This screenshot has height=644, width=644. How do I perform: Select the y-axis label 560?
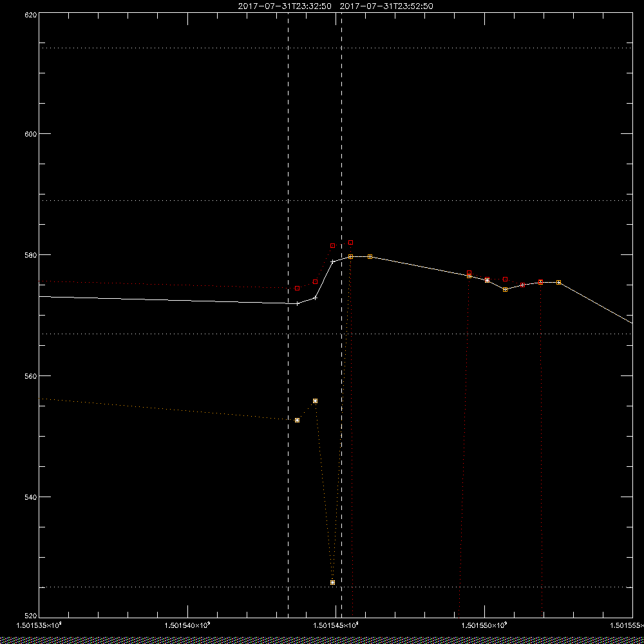point(31,376)
